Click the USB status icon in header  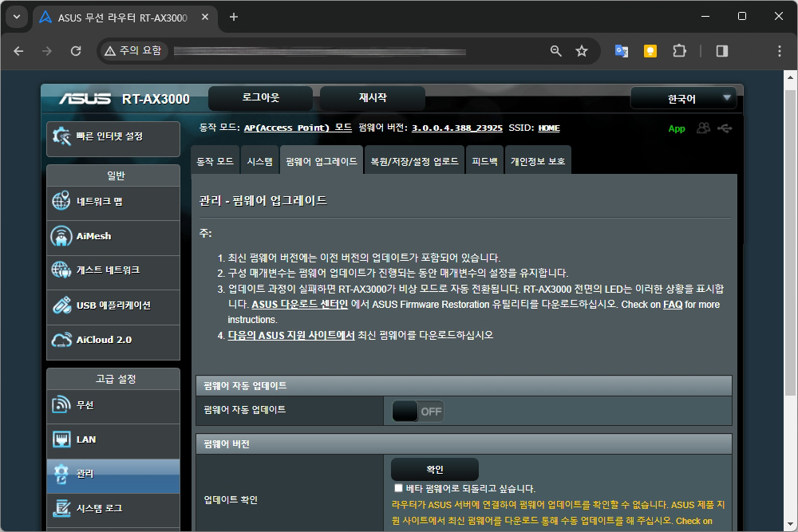pos(725,128)
